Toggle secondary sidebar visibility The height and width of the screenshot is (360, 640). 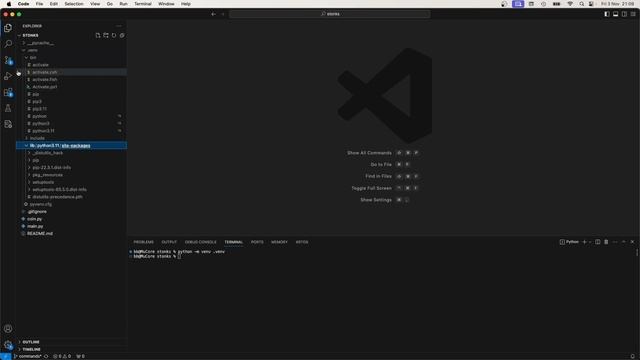tap(624, 14)
